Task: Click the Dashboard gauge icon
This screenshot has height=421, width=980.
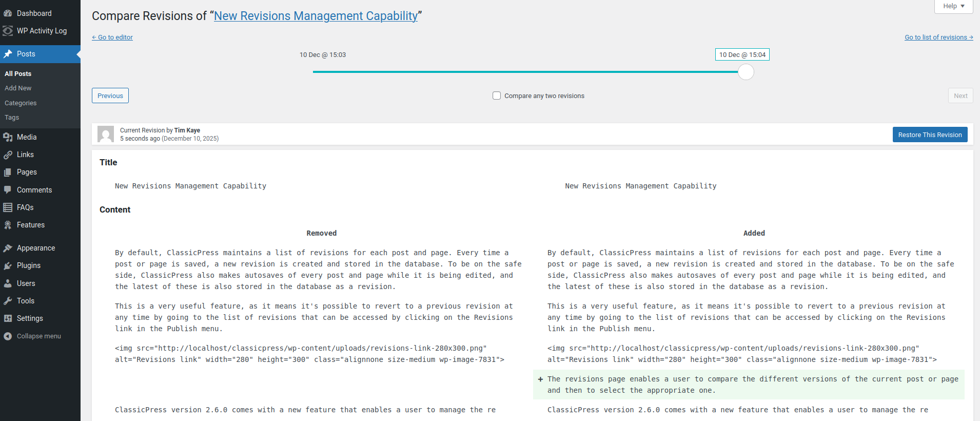Action: 8,13
